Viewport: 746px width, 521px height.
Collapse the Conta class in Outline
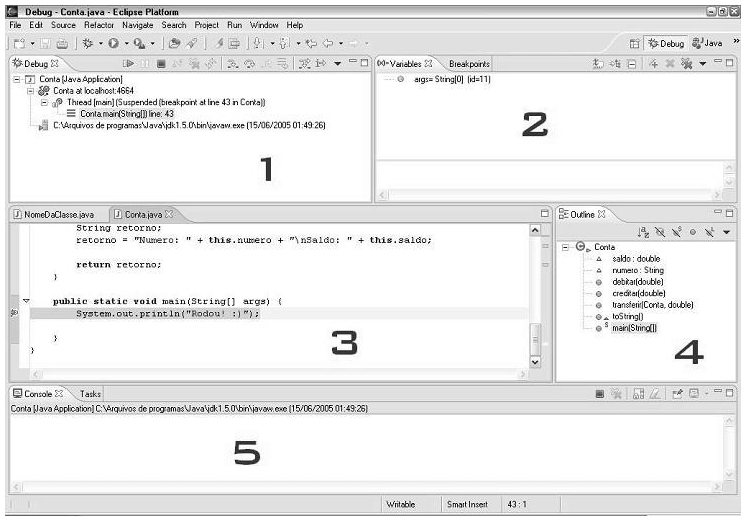[566, 247]
